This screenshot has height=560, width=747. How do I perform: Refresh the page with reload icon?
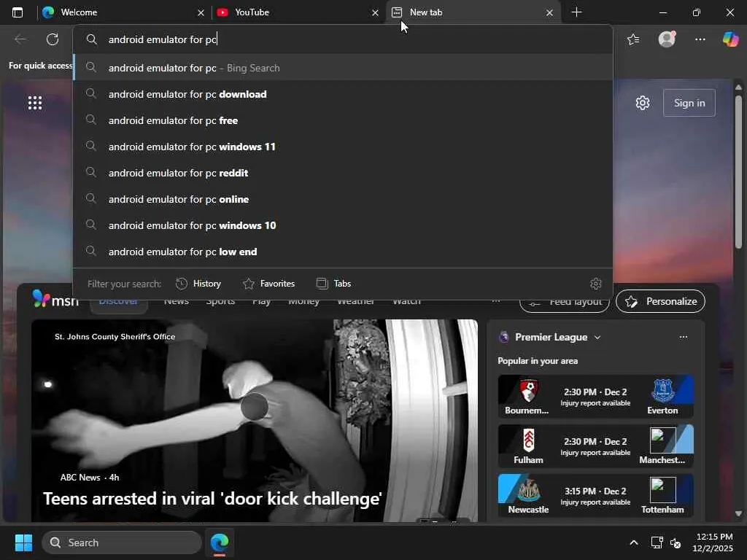53,39
